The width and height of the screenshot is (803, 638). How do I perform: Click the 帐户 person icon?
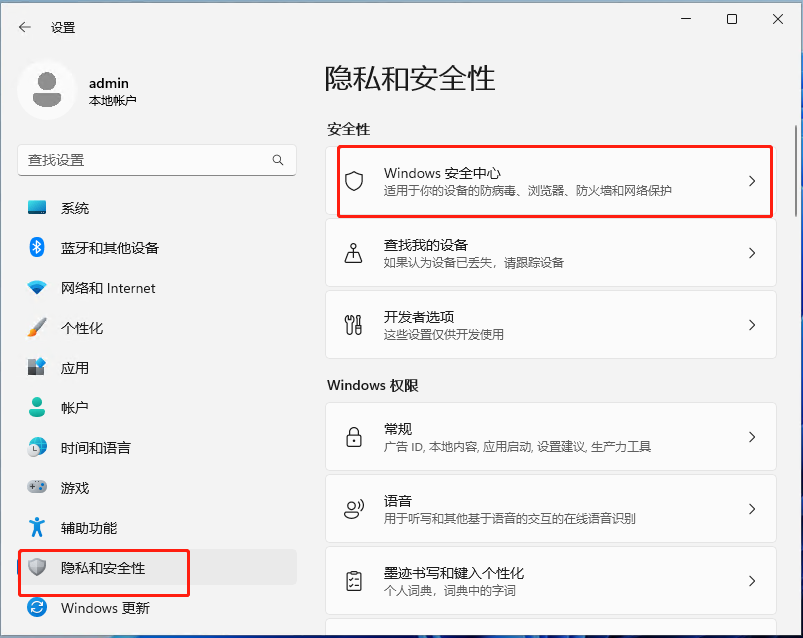coord(37,407)
